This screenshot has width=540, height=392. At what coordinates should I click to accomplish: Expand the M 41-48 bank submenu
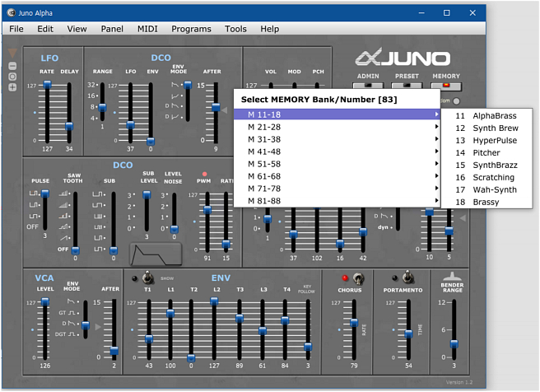[x=337, y=152]
